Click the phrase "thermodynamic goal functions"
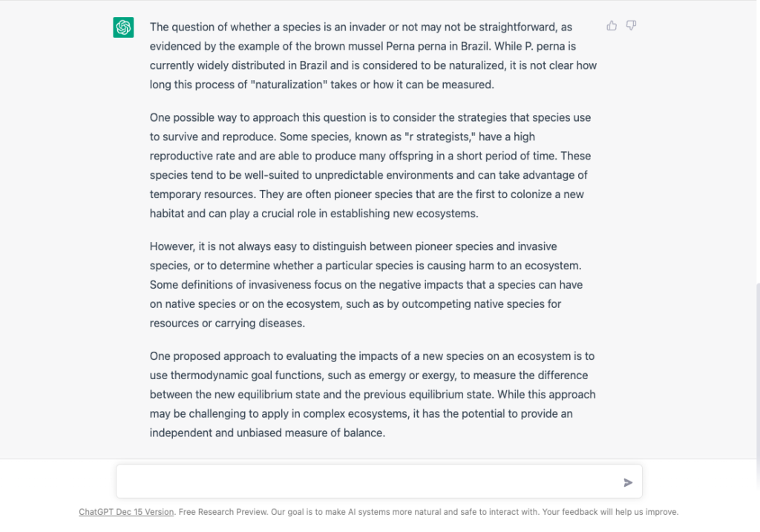 pyautogui.click(x=246, y=375)
